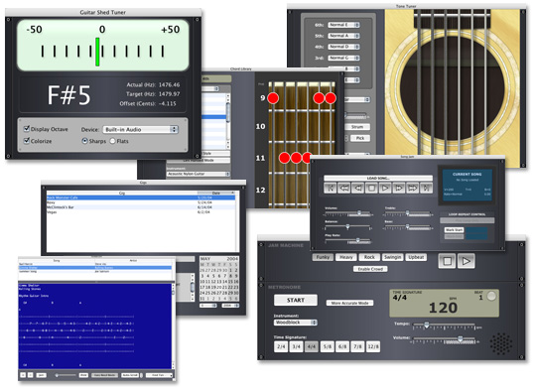Click the metronome START button
The image size is (536, 392).
[x=296, y=300]
